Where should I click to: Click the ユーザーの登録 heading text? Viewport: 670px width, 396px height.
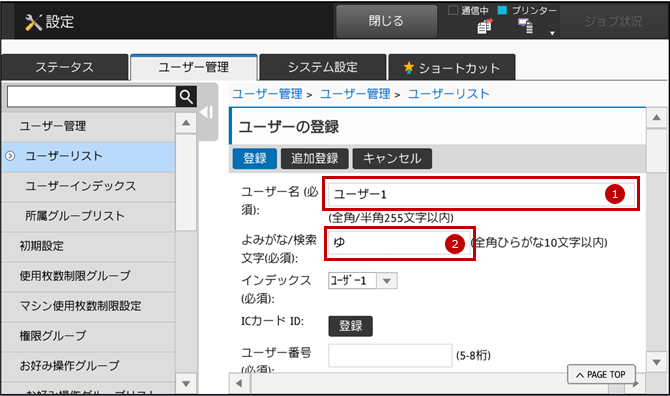tap(288, 127)
